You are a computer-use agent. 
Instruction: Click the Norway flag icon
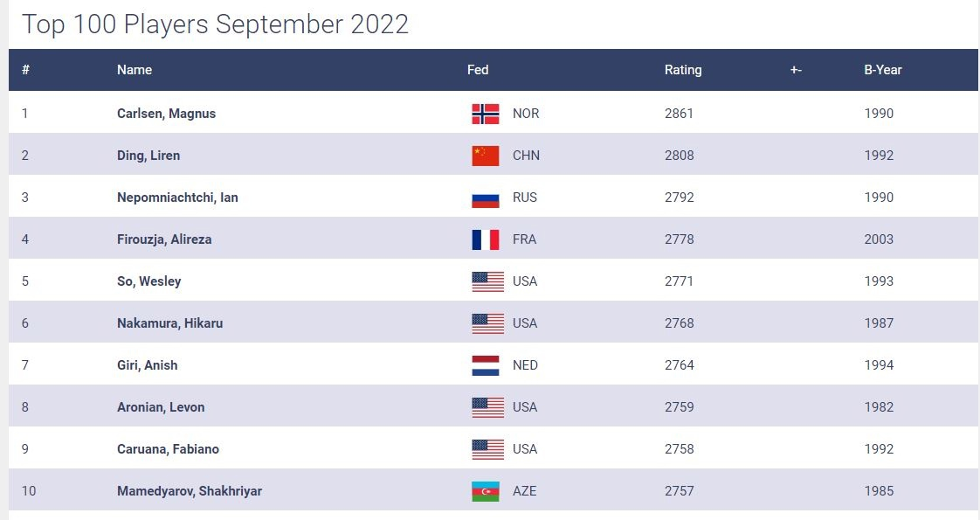[485, 114]
